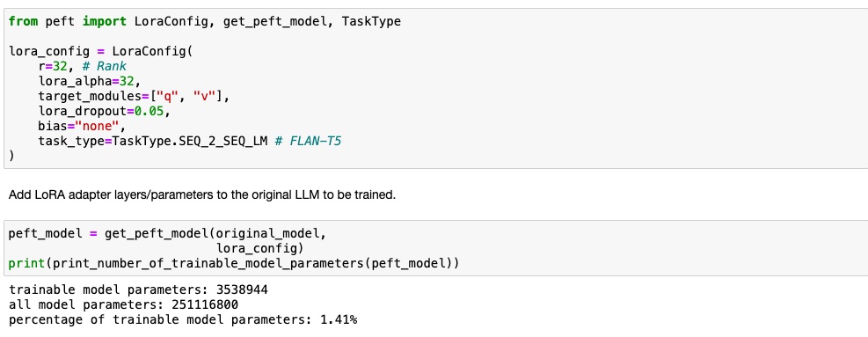Click the get_peft_model code cell

pos(435,248)
